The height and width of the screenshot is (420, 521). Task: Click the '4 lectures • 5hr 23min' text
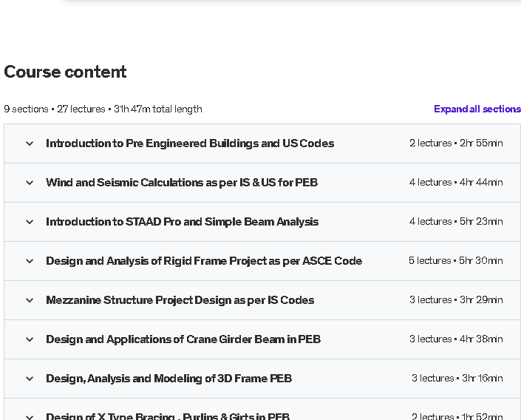(456, 222)
